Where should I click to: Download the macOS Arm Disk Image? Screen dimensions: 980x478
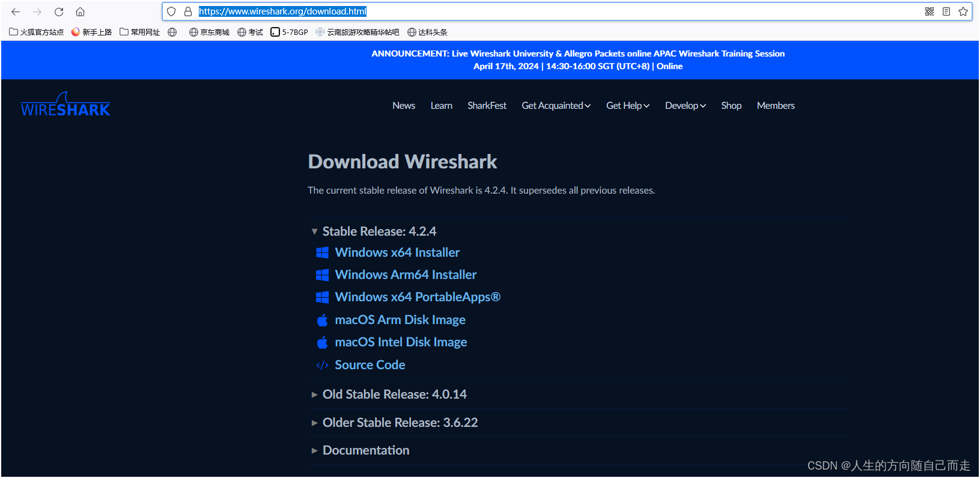tap(400, 320)
